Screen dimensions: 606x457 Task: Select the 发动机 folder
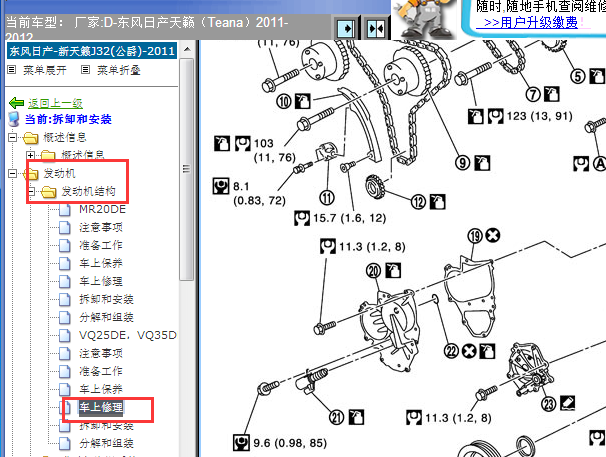pyautogui.click(x=59, y=174)
